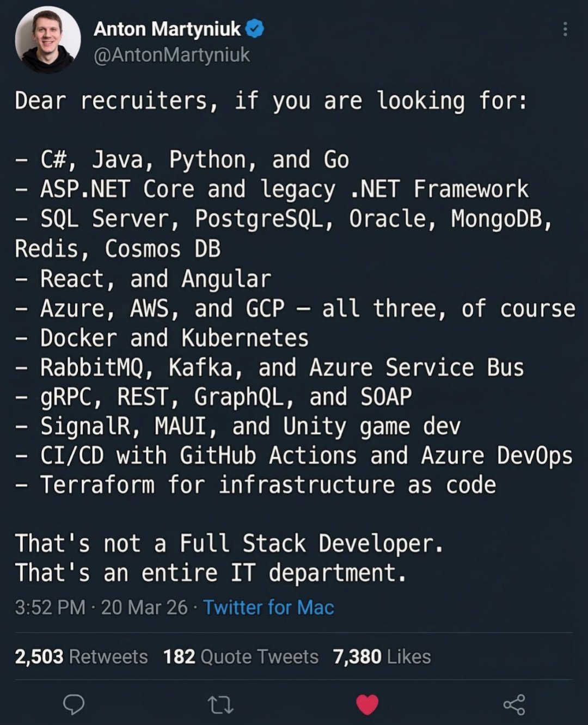This screenshot has width=588, height=725.
Task: Share the tweet using the share icon
Action: tap(514, 705)
